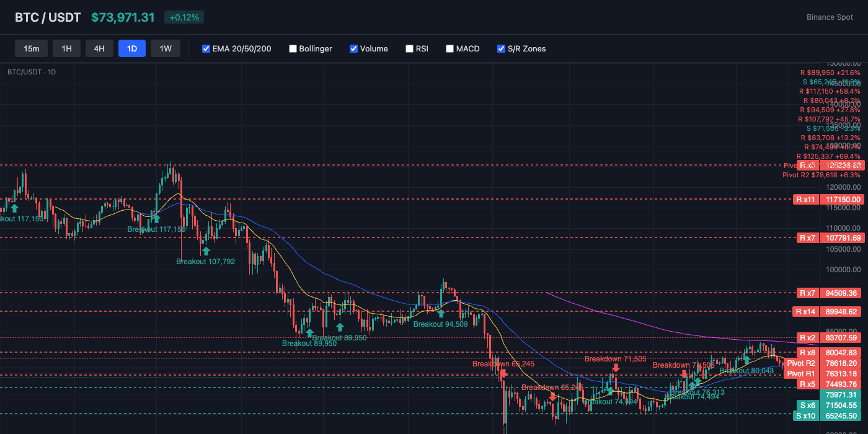The image size is (868, 434).
Task: Select the Pivot R2 78618.20 tag
Action: [823, 363]
